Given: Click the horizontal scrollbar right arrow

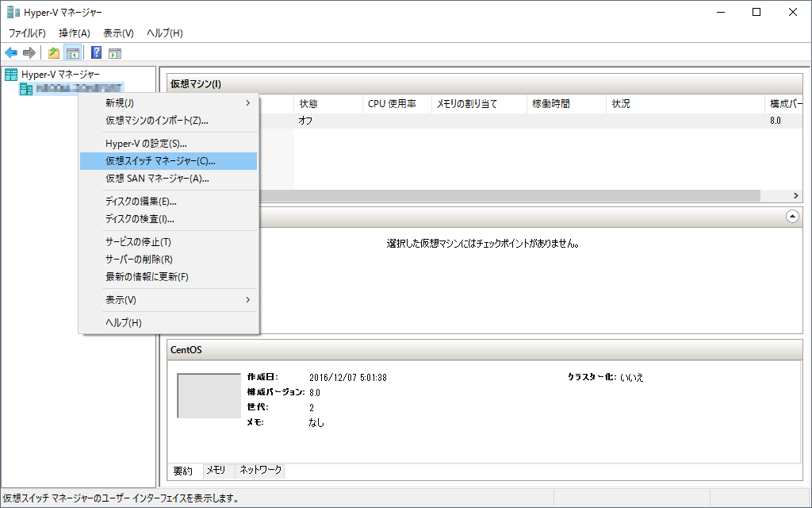Looking at the screenshot, I should point(796,195).
